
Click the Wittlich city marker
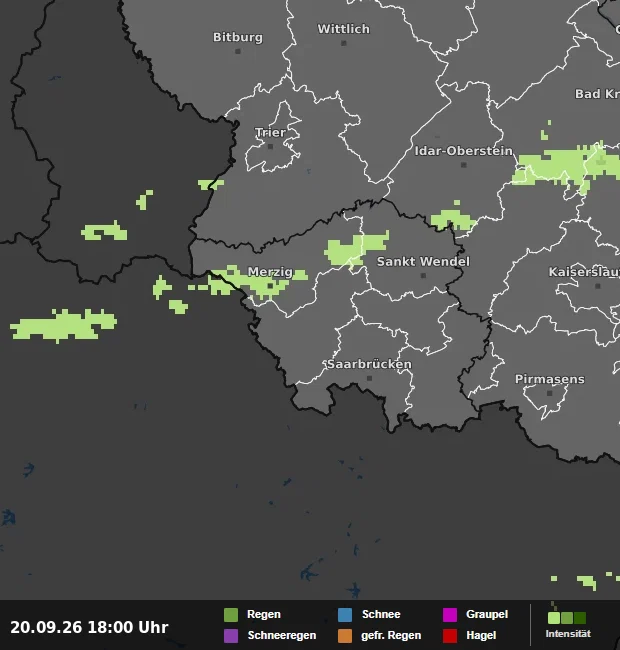pyautogui.click(x=344, y=43)
